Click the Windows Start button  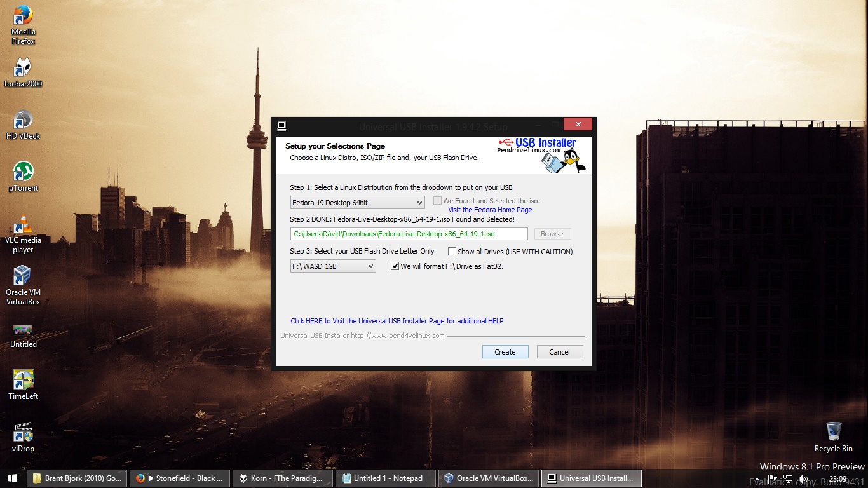click(12, 478)
